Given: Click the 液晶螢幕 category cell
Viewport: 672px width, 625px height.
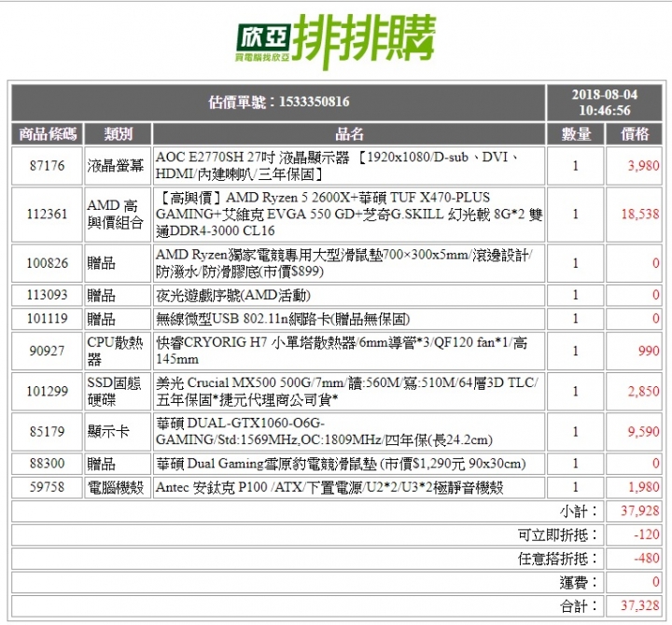Looking at the screenshot, I should pyautogui.click(x=118, y=166).
